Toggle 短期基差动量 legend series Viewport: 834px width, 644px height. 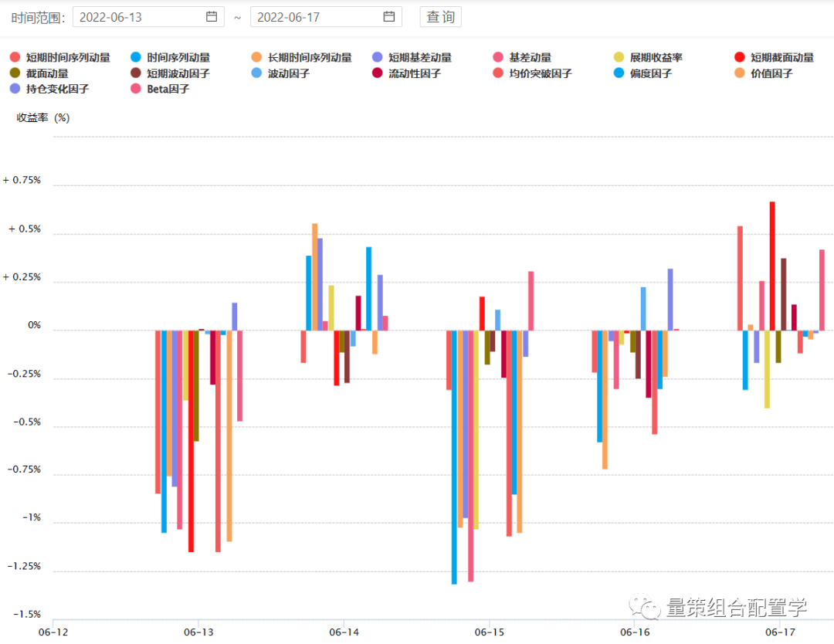(x=412, y=57)
